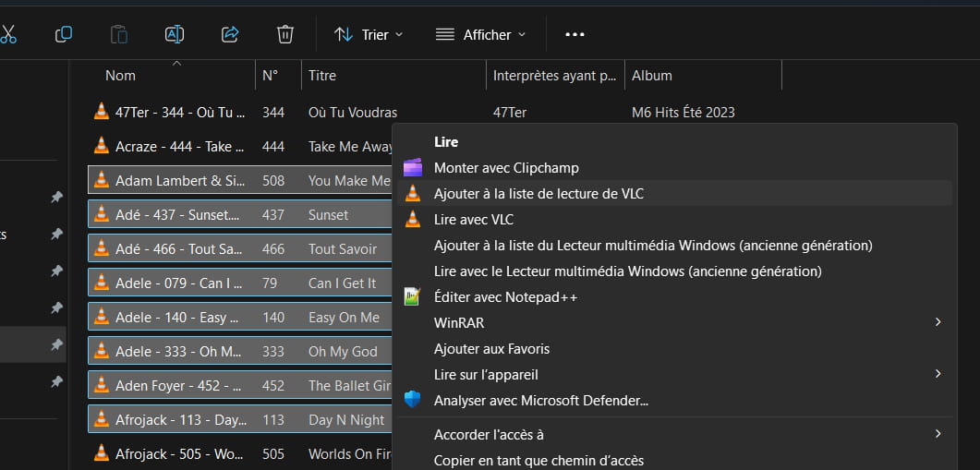
Task: Open the Trier sort dropdown
Action: pos(369,34)
